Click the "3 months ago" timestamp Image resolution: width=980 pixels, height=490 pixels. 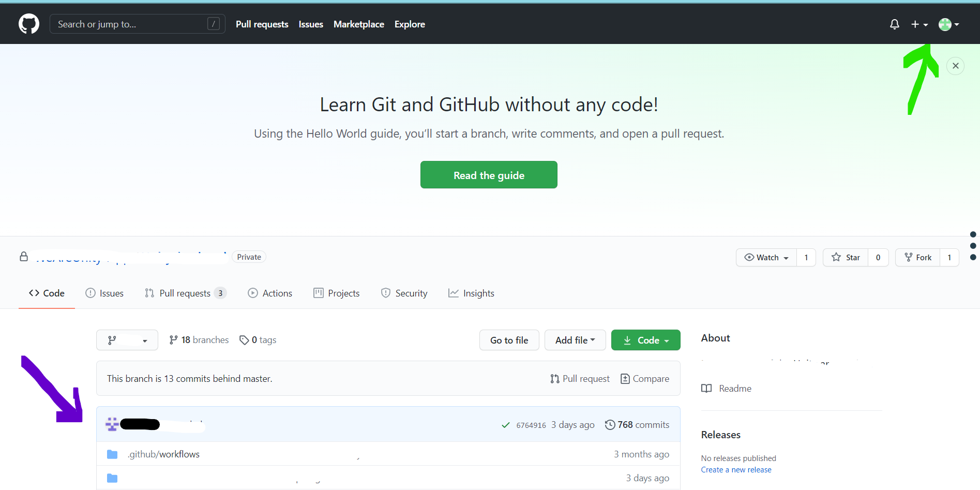click(x=642, y=454)
